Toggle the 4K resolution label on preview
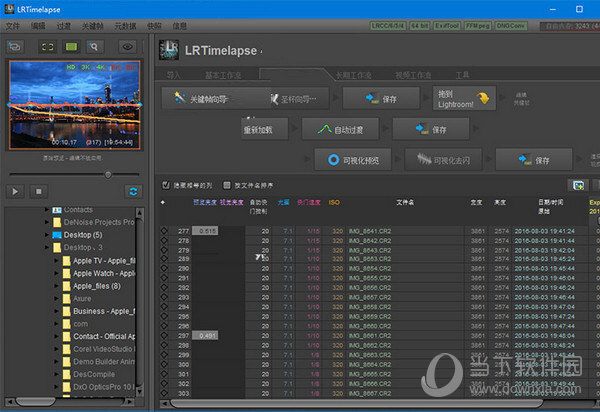 (x=100, y=67)
